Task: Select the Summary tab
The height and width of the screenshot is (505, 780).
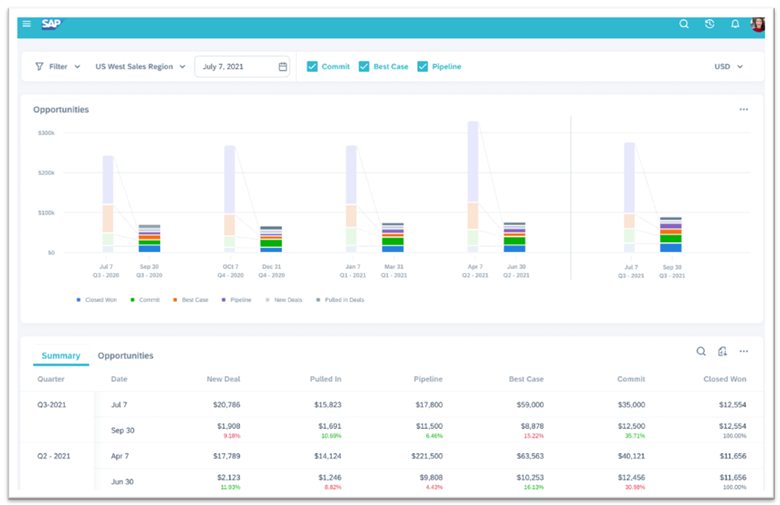Action: click(x=61, y=355)
